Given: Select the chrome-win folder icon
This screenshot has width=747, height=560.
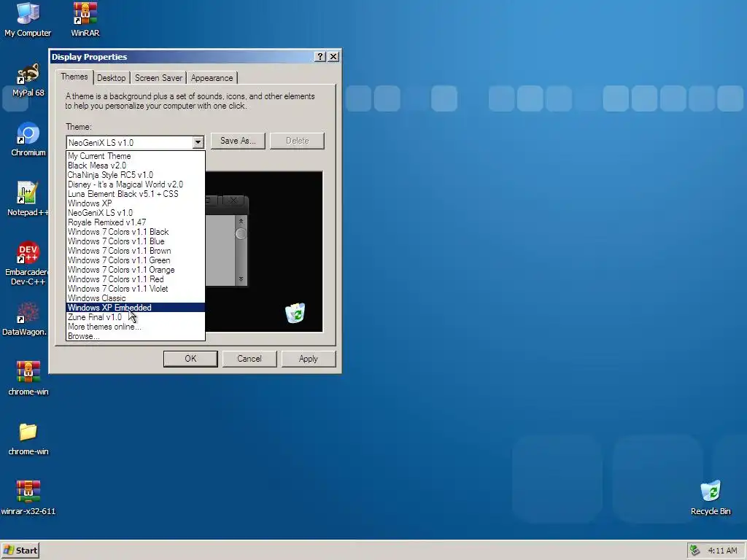Looking at the screenshot, I should [28, 438].
